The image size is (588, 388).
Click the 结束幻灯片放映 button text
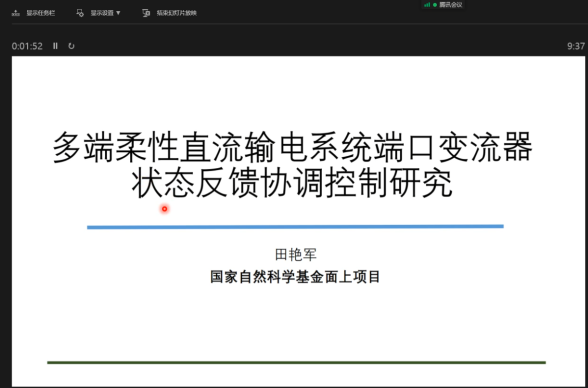[176, 13]
